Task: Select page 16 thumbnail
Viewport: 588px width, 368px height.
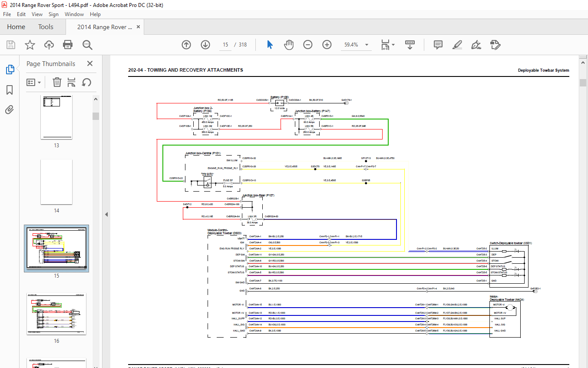Action: [56, 314]
